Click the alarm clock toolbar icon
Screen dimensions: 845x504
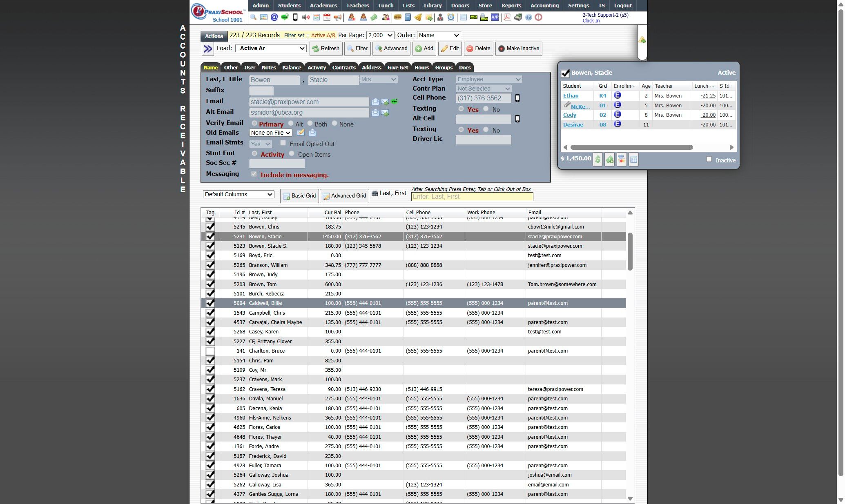[x=450, y=18]
